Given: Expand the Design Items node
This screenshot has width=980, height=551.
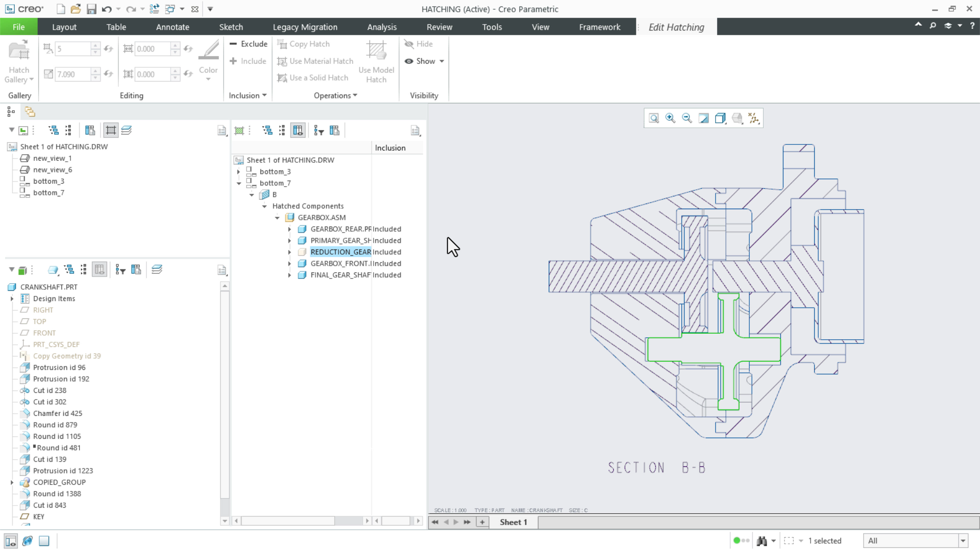Looking at the screenshot, I should 12,298.
